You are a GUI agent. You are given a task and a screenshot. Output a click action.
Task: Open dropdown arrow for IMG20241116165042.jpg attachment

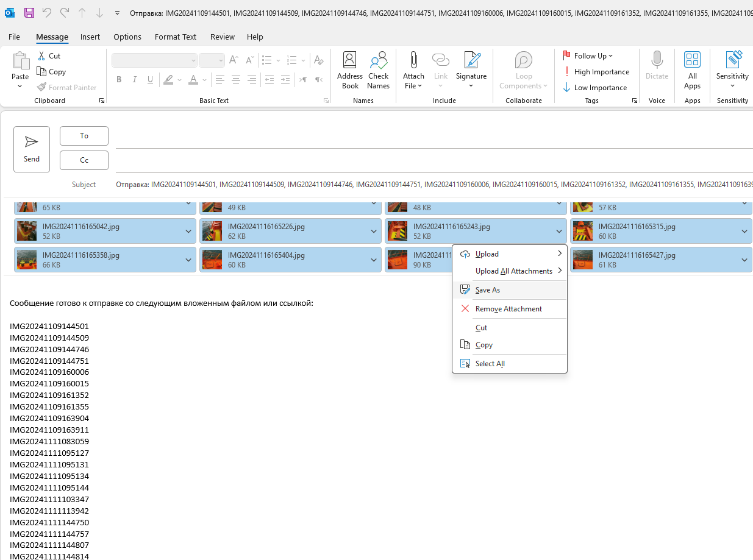(188, 232)
